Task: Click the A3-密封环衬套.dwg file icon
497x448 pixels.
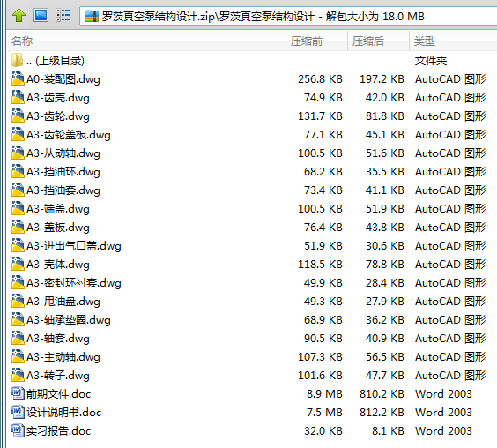Action: [x=18, y=282]
